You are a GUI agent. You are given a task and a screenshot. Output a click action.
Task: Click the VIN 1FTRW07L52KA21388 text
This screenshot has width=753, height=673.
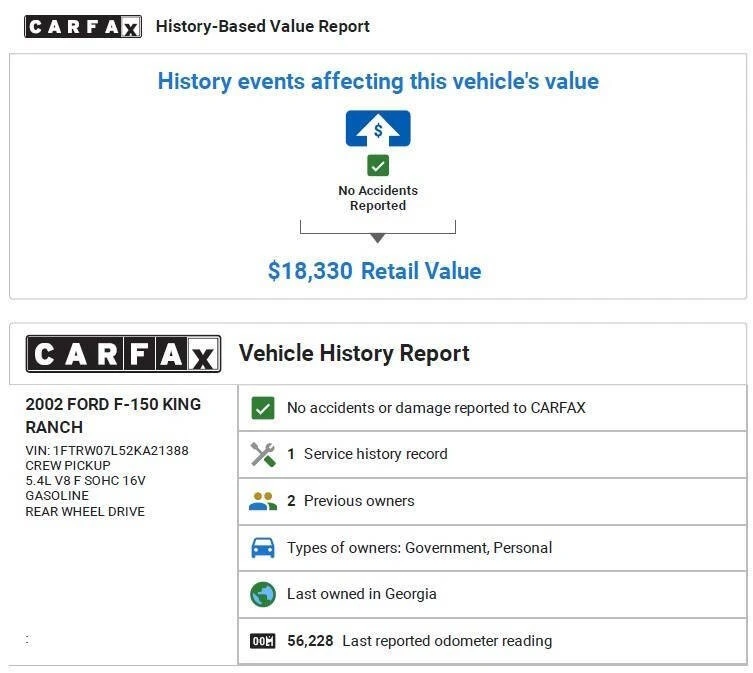(107, 451)
